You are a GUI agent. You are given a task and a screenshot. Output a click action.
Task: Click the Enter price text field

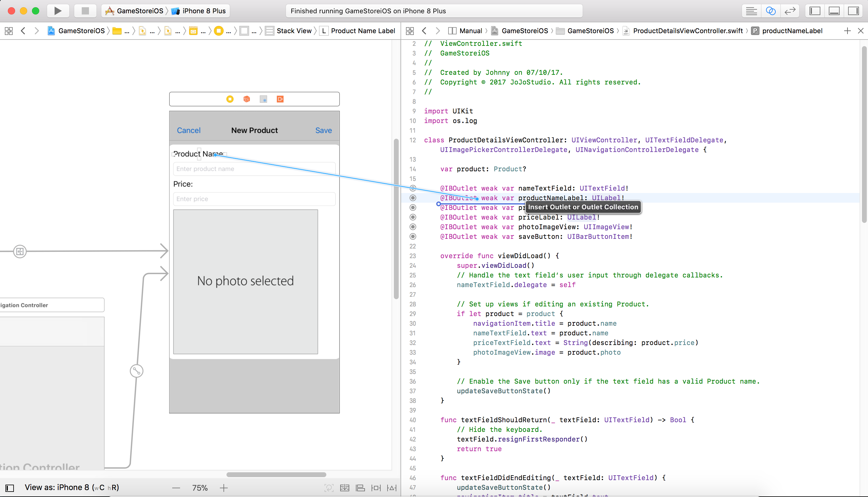254,199
